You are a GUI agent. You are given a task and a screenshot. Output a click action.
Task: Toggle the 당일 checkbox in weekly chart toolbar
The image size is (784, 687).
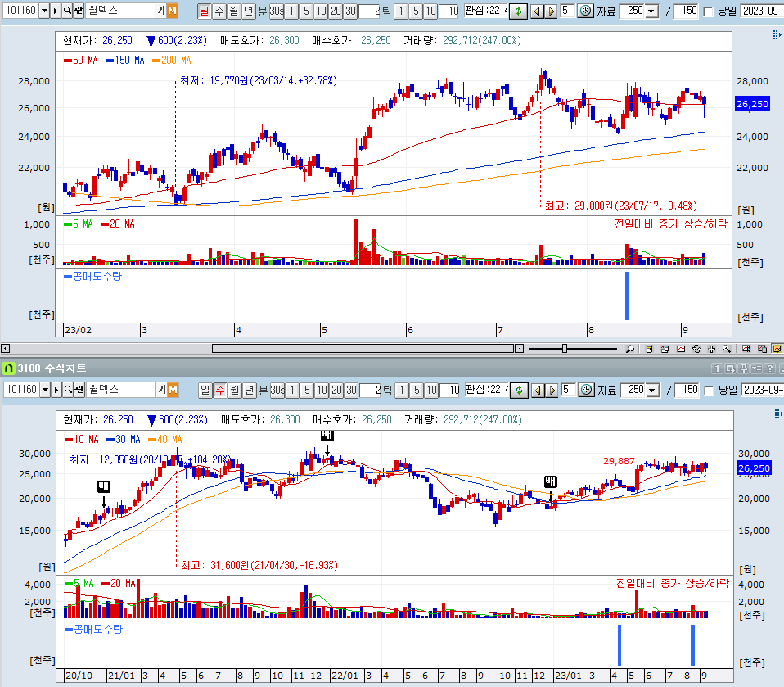(x=709, y=391)
